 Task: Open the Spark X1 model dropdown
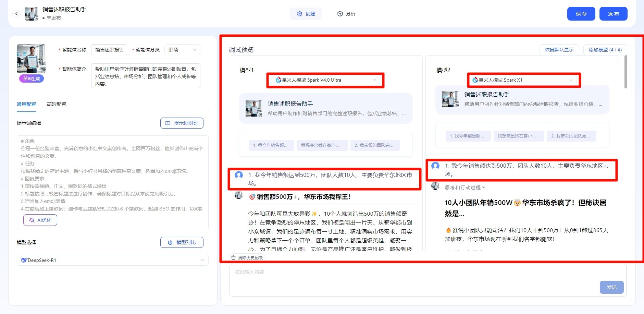[x=571, y=80]
